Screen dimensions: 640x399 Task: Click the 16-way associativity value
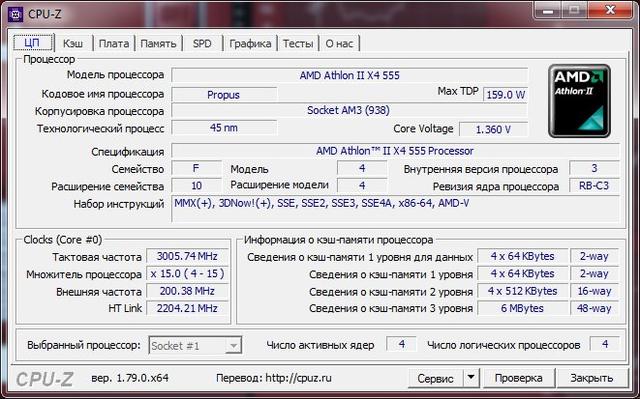coord(594,291)
